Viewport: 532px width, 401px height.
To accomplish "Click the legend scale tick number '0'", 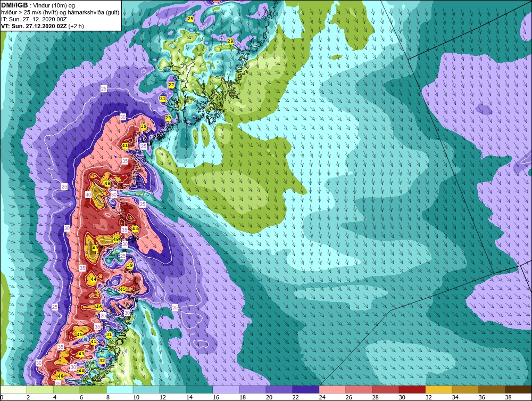I will [2, 397].
